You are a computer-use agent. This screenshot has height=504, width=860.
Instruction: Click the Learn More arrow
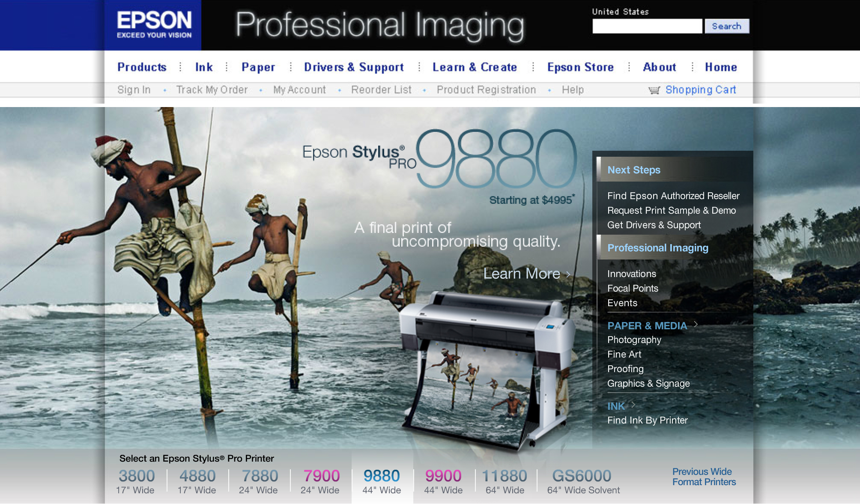click(568, 274)
